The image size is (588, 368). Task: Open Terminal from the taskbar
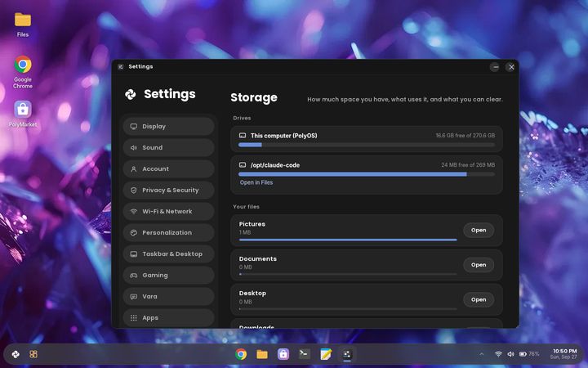coord(305,354)
